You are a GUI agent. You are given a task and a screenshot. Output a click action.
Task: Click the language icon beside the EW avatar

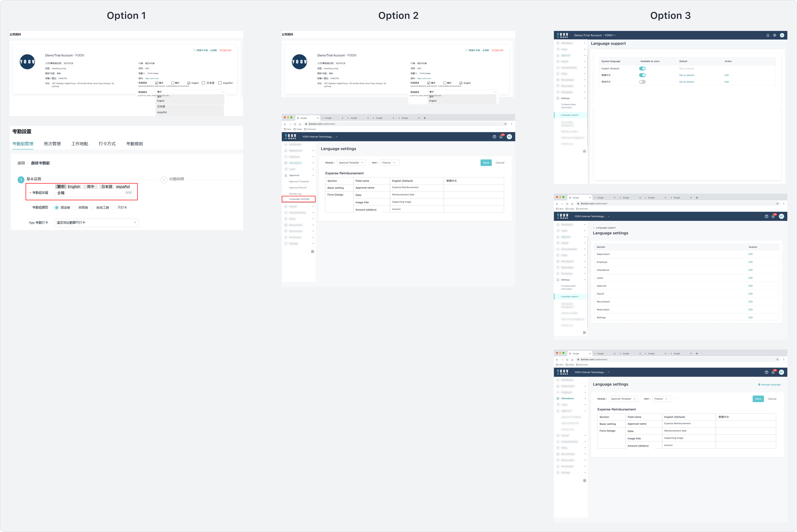tap(775, 35)
